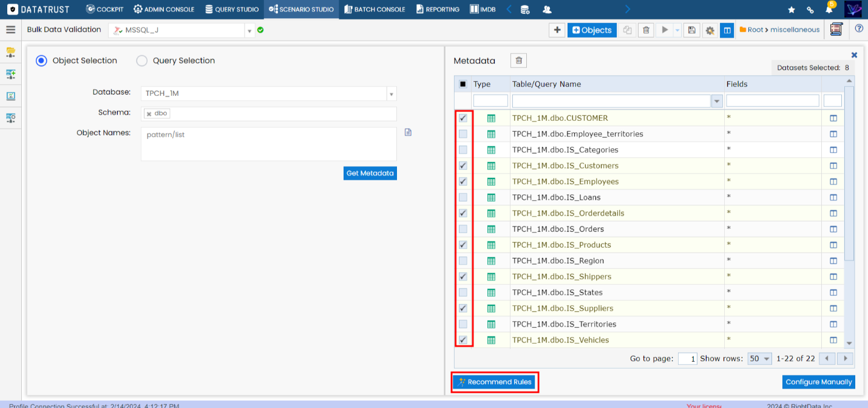The width and height of the screenshot is (868, 408).
Task: Click the Recommend Rules button
Action: tap(494, 382)
